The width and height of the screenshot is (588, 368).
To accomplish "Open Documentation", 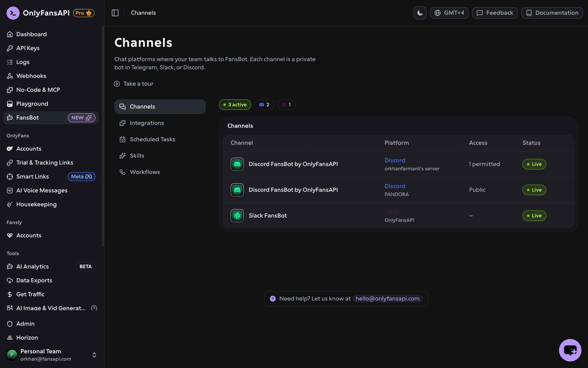I will coord(552,13).
